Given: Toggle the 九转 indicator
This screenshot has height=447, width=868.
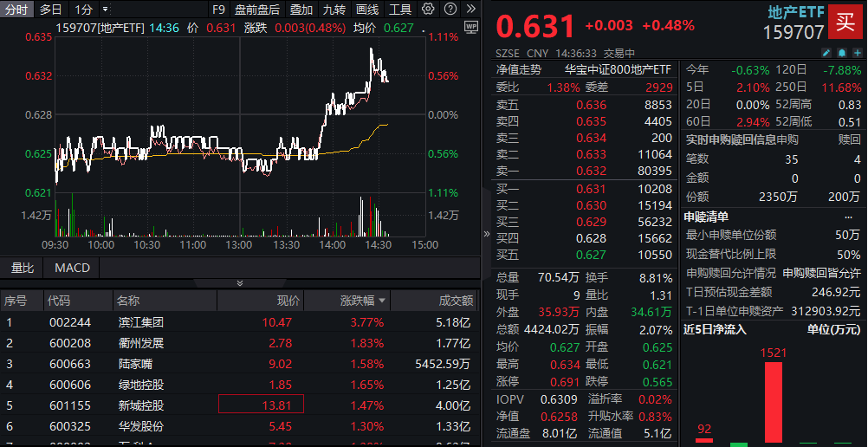Looking at the screenshot, I should tap(334, 10).
